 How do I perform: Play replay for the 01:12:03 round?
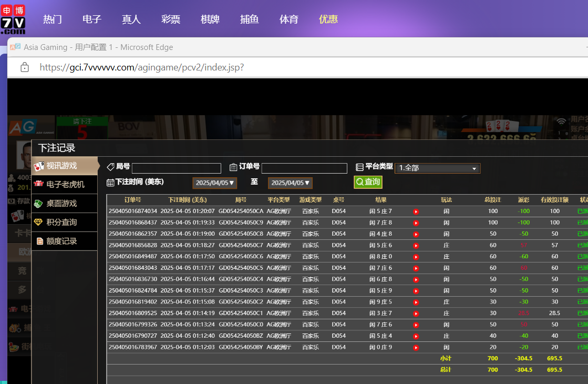click(x=416, y=348)
